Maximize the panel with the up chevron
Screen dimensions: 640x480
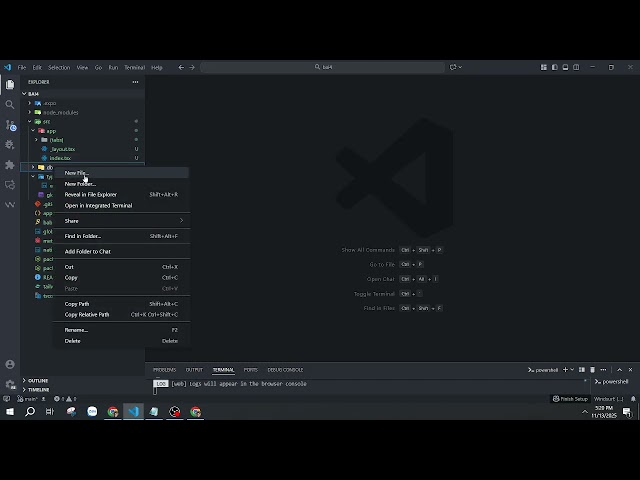point(619,369)
